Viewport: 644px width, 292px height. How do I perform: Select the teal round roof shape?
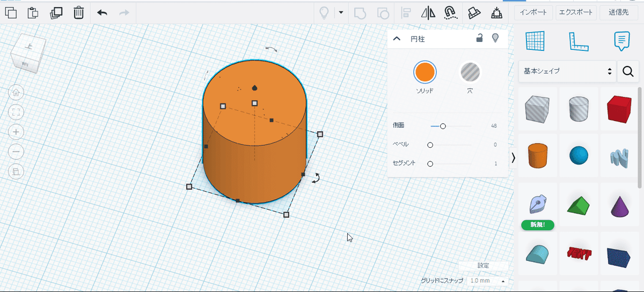(538, 253)
